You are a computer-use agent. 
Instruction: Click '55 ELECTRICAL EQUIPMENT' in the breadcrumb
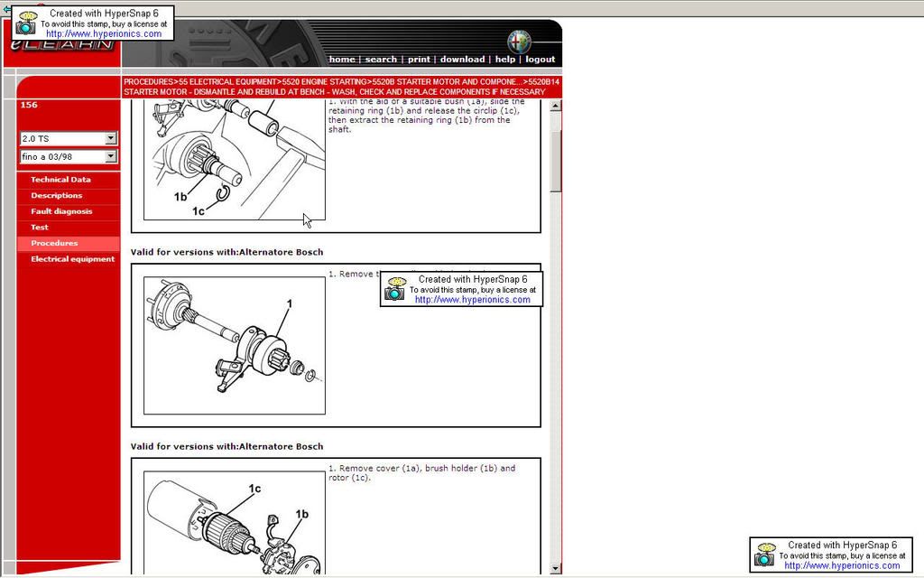(x=227, y=82)
